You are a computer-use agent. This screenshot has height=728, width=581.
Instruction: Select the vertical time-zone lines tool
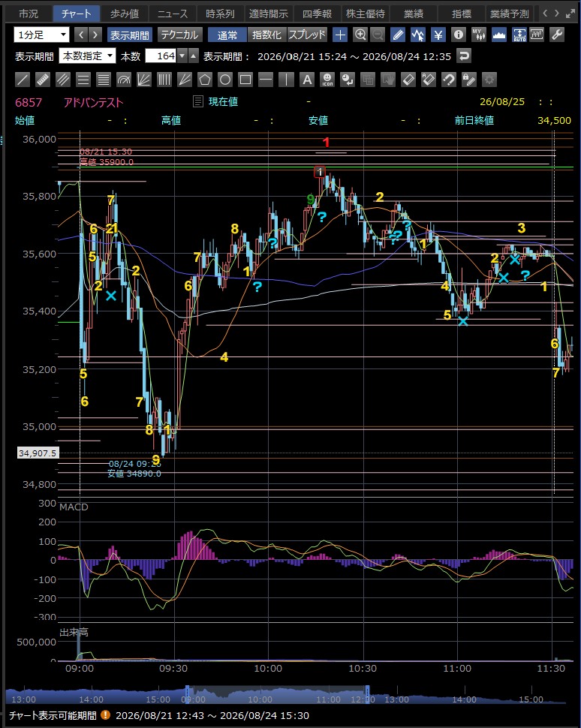(164, 80)
